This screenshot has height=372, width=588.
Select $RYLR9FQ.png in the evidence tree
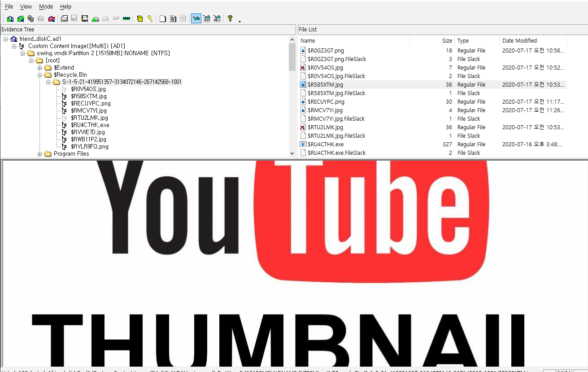point(89,147)
